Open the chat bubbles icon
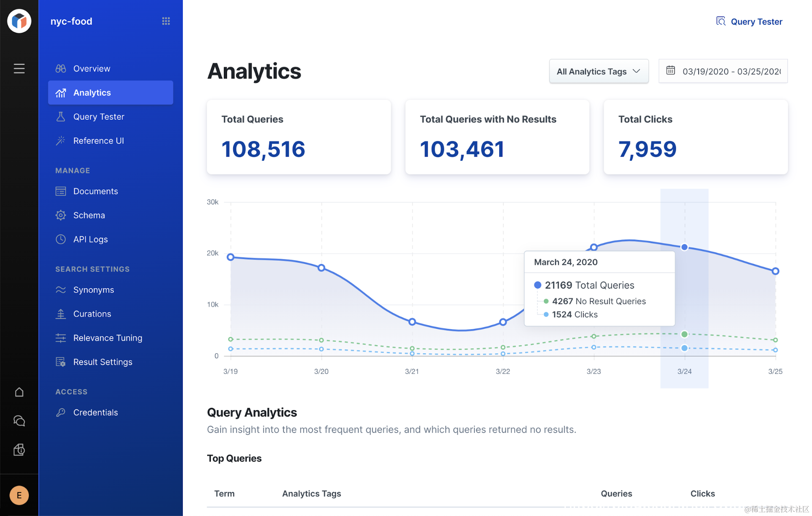Viewport: 812px width, 516px height. (x=19, y=421)
